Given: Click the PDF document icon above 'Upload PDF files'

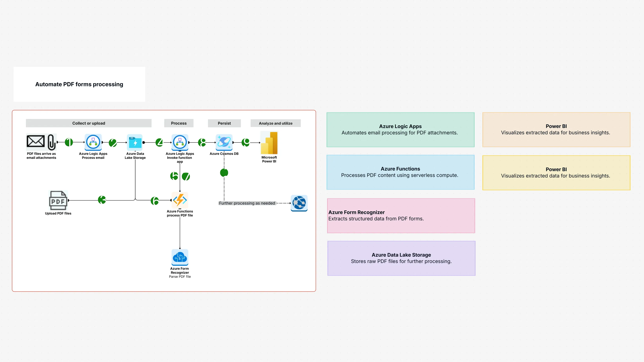Looking at the screenshot, I should tap(58, 200).
